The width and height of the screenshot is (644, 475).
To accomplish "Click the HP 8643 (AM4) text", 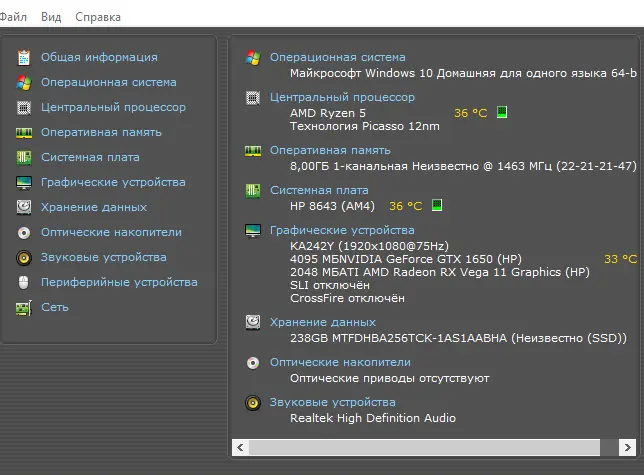I will 332,206.
